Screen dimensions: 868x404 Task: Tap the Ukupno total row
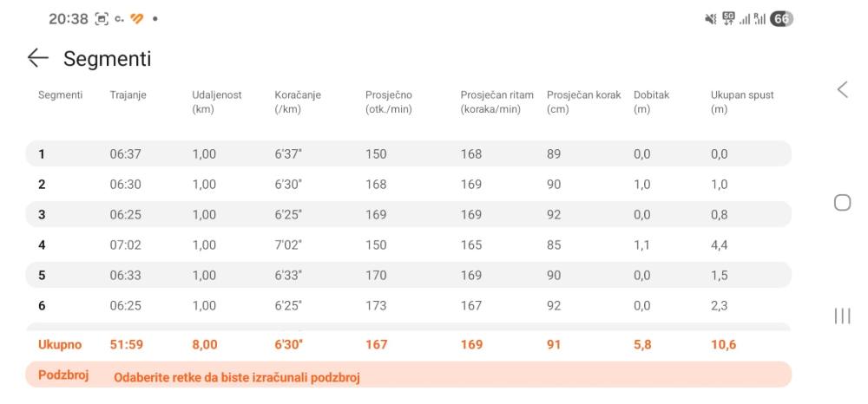(x=409, y=344)
